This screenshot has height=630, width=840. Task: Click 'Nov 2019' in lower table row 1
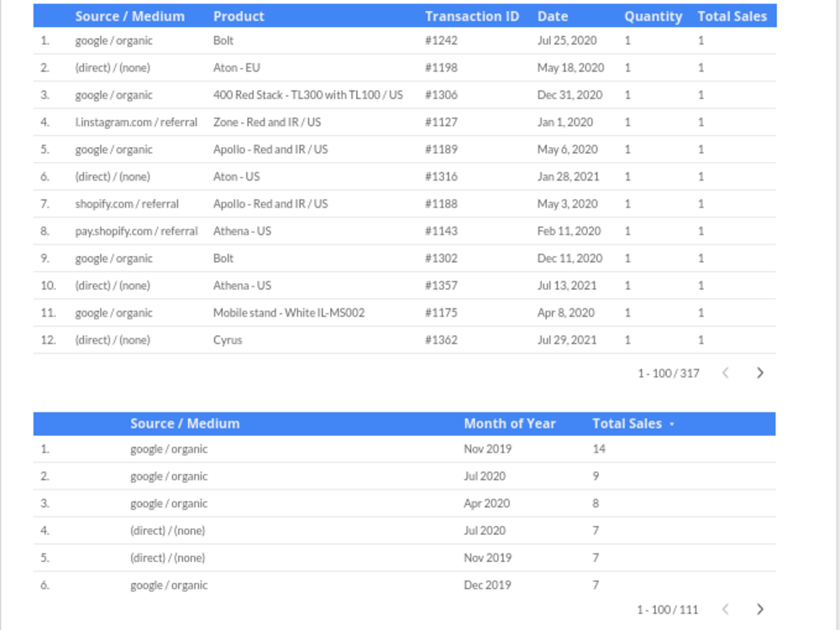pyautogui.click(x=487, y=449)
